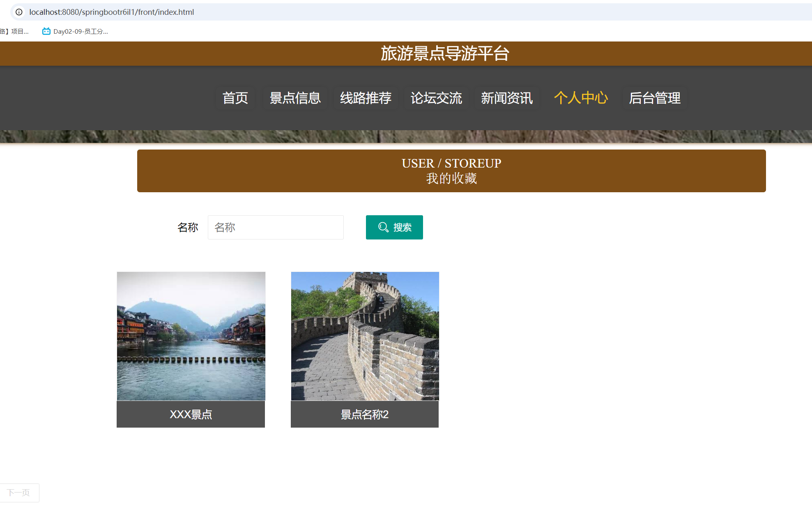812x511 pixels.
Task: Navigate to 首页 in the navigation bar
Action: coord(235,98)
